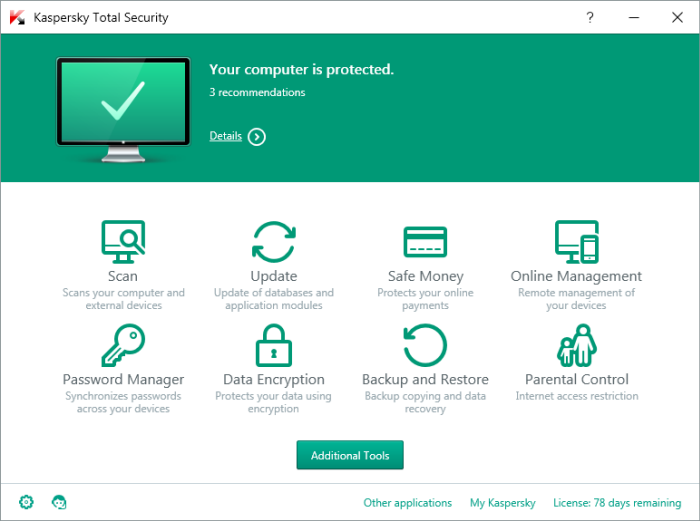Image resolution: width=700 pixels, height=521 pixels.
Task: Click the Scan label text
Action: (123, 276)
